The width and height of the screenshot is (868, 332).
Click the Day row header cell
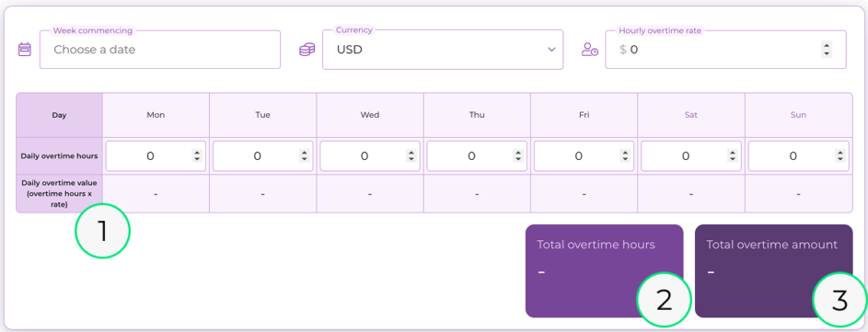click(59, 115)
